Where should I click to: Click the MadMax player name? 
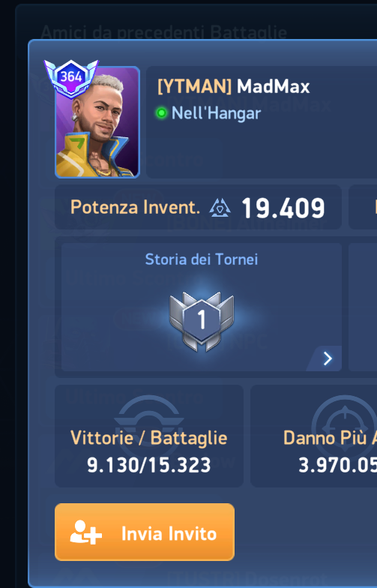273,87
